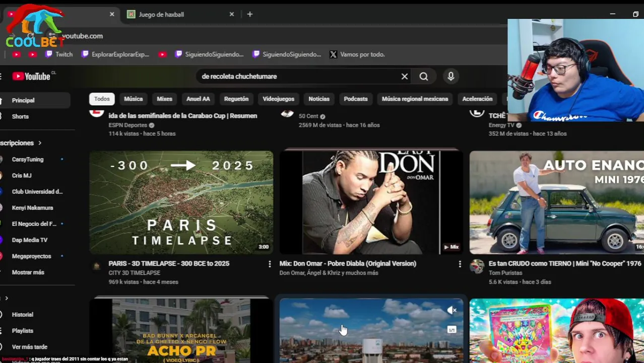Open Es tan CRUDO como TIERNO title
Image resolution: width=644 pixels, height=363 pixels.
point(565,264)
